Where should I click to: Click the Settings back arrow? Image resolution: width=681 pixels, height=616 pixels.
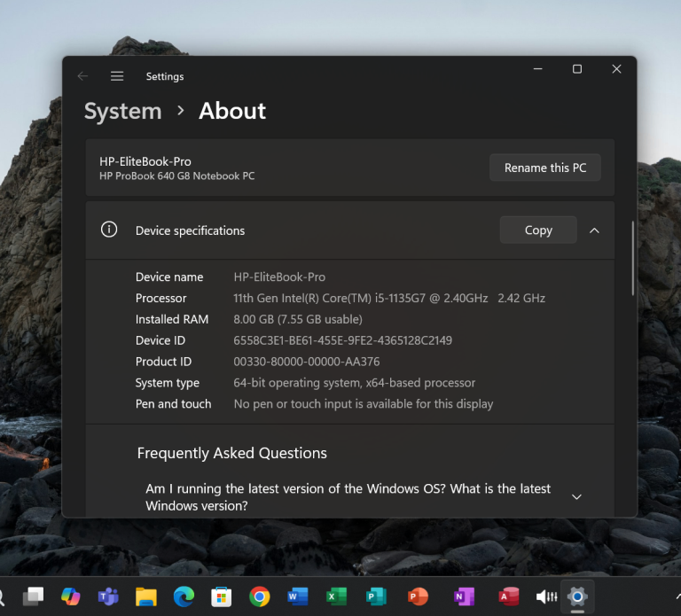pos(82,76)
